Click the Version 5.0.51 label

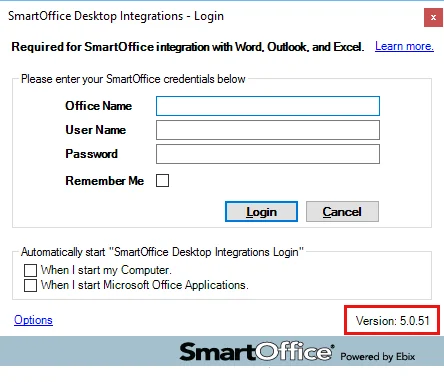coord(393,321)
